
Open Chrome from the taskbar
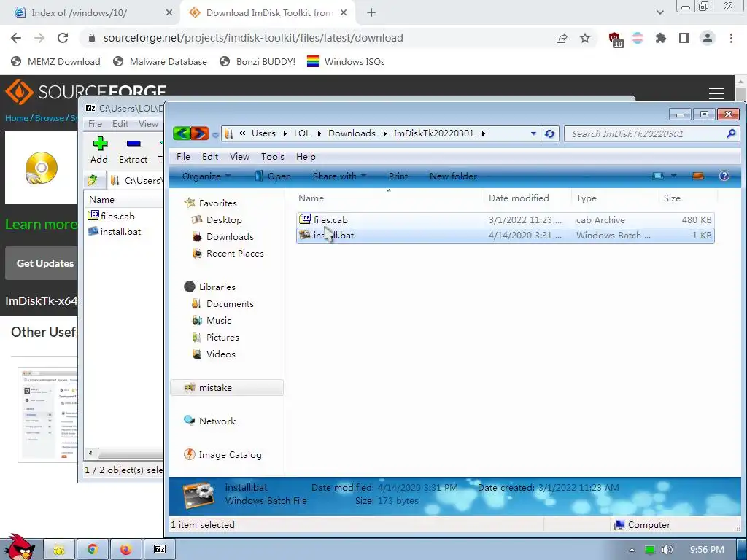[93, 550]
